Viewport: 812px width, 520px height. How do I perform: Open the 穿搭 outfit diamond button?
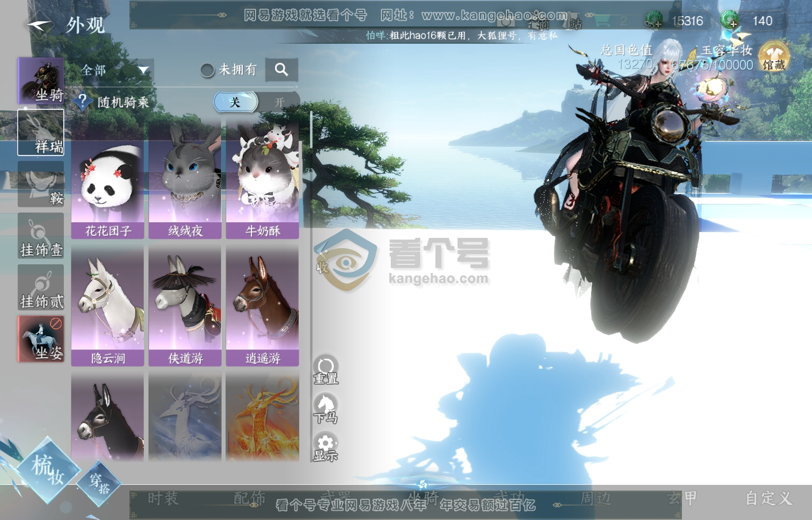pyautogui.click(x=100, y=483)
